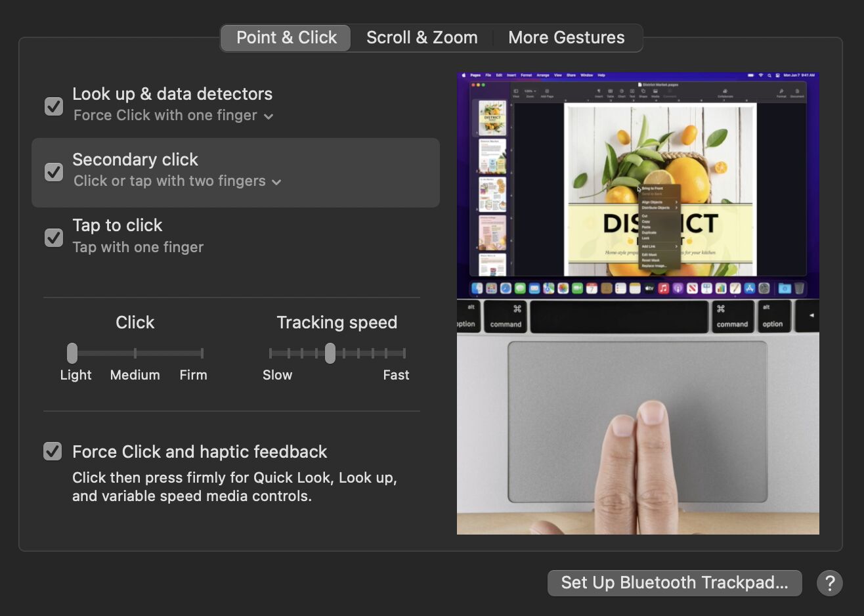Image resolution: width=864 pixels, height=616 pixels.
Task: Open help with the question mark button
Action: click(829, 583)
